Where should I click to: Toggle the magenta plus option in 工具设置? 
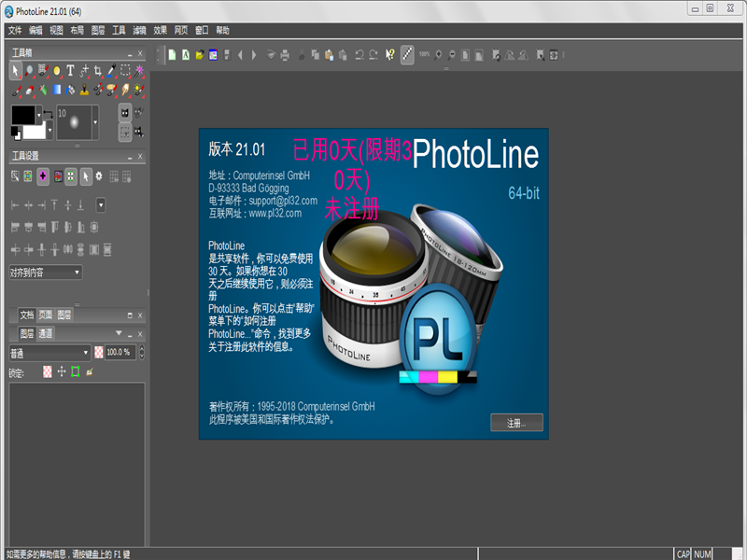(x=43, y=176)
